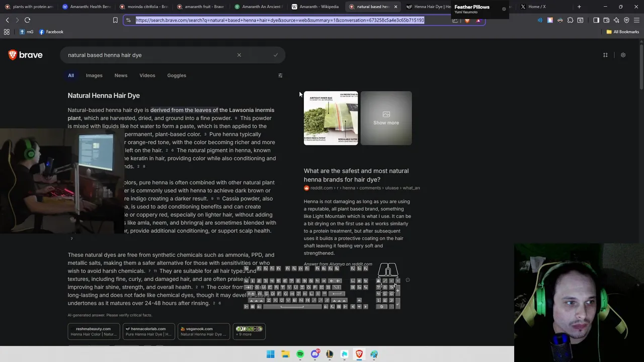The width and height of the screenshot is (644, 362).
Task: Click the Brave browser taskbar icon
Action: click(359, 354)
